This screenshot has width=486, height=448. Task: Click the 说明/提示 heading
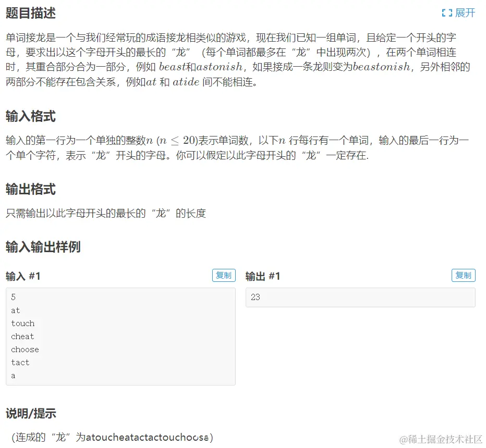coord(31,413)
